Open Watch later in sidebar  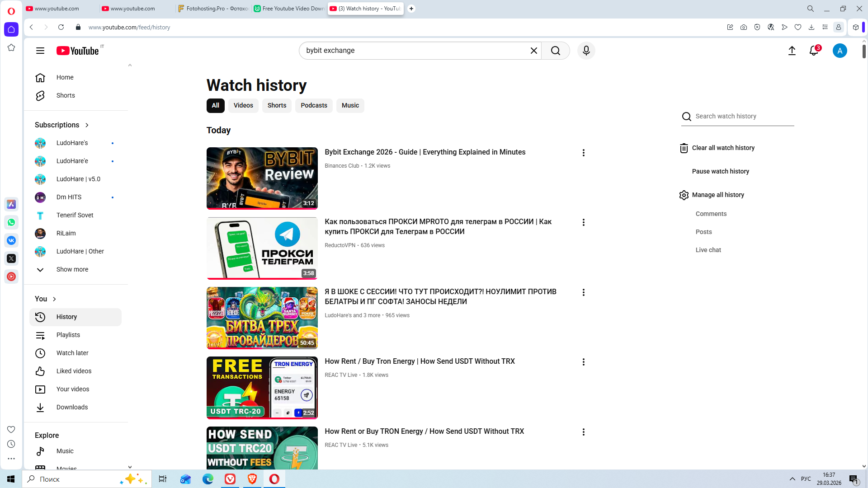pos(72,353)
